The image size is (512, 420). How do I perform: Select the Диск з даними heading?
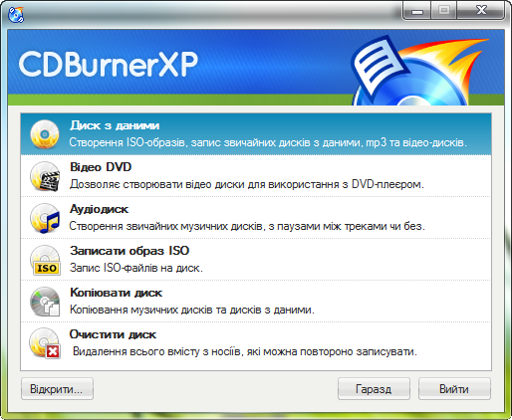115,125
